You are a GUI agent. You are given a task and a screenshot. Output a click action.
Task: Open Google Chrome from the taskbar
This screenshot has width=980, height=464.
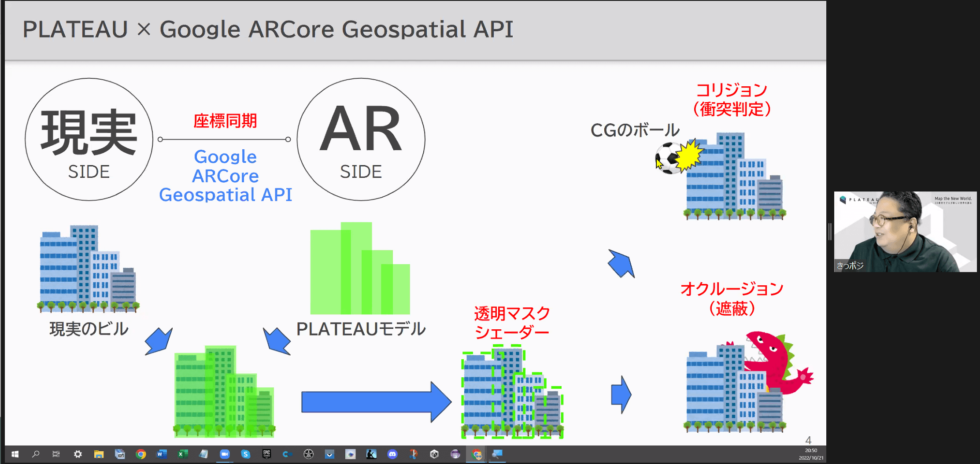141,454
